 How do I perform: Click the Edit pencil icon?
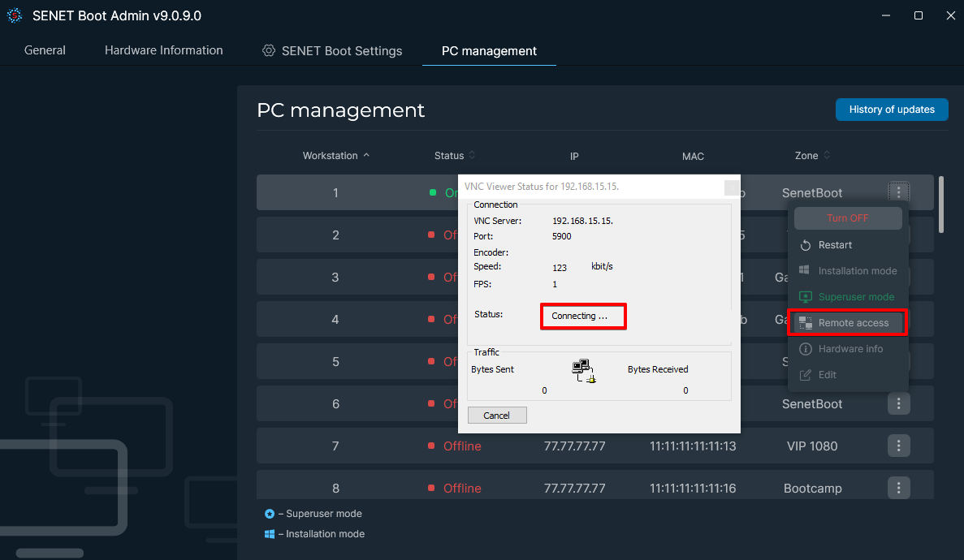pos(803,374)
